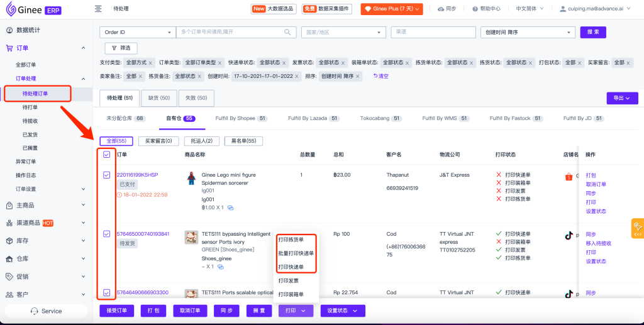The image size is (644, 325).
Task: Select the 未分配仓库 68 warehouse tab
Action: [x=125, y=118]
